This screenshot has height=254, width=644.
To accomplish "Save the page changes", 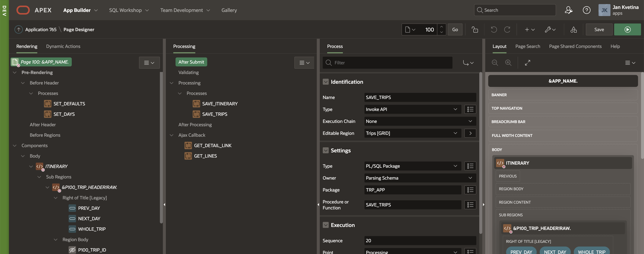I will point(599,29).
